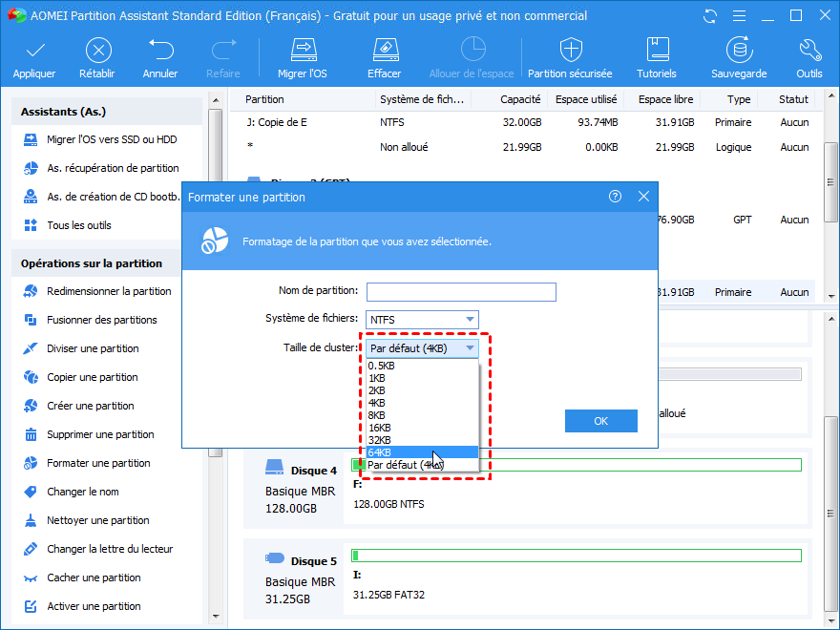Sort by Partition column header
The height and width of the screenshot is (630, 840).
[x=264, y=99]
